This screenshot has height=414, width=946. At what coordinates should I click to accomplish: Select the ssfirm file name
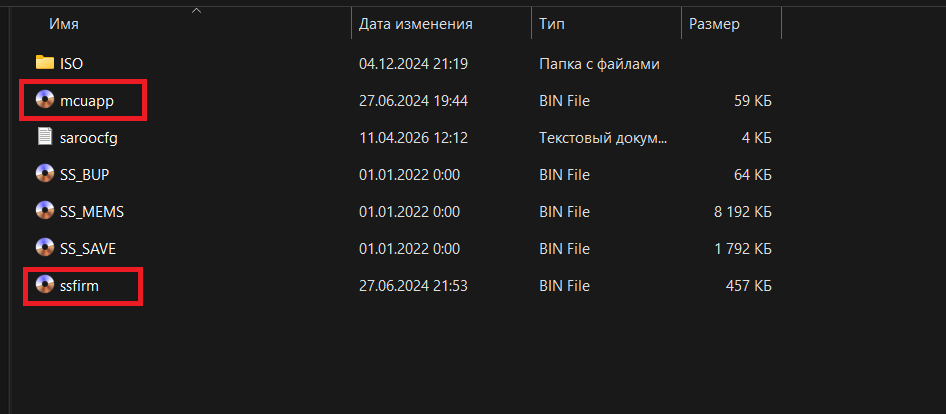click(x=79, y=285)
